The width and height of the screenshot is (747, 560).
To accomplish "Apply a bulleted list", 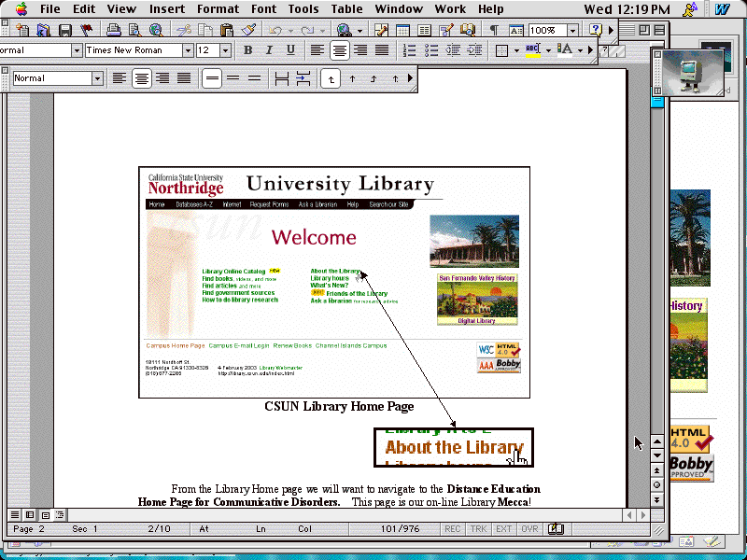I will [430, 50].
